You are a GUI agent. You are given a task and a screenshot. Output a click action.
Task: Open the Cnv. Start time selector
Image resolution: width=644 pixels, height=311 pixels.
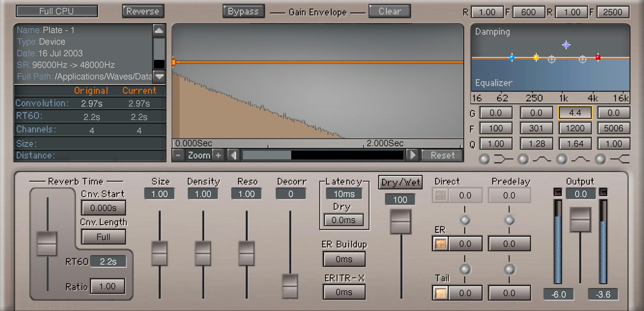point(103,208)
